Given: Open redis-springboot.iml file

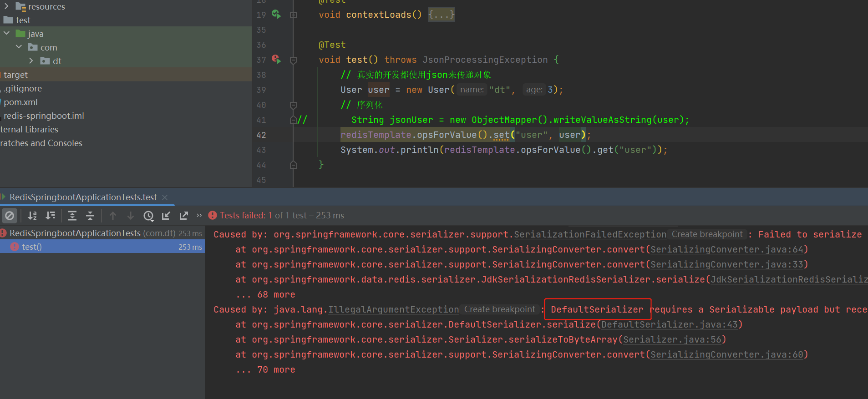Looking at the screenshot, I should click(44, 116).
